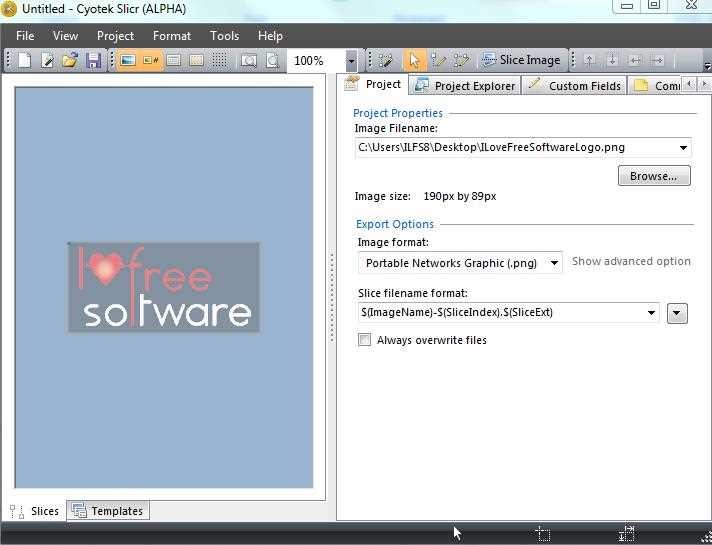712x545 pixels.
Task: Select the arrow pointer tool
Action: (414, 61)
